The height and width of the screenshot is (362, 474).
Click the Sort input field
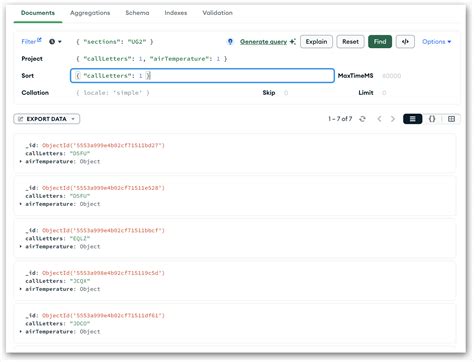click(202, 76)
